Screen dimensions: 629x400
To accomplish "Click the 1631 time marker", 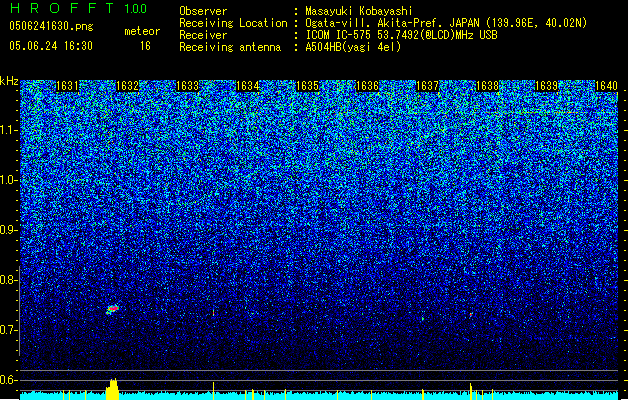I will pyautogui.click(x=67, y=86).
